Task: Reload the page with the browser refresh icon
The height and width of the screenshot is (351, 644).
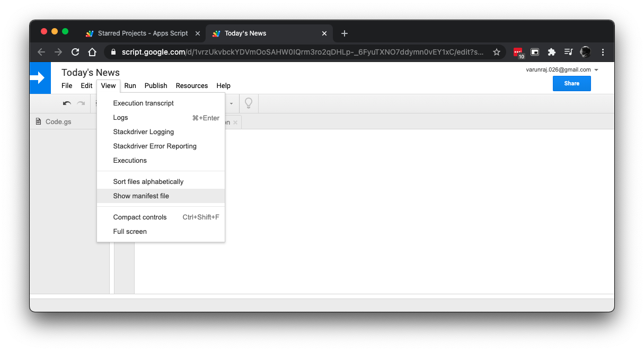Action: pos(75,52)
